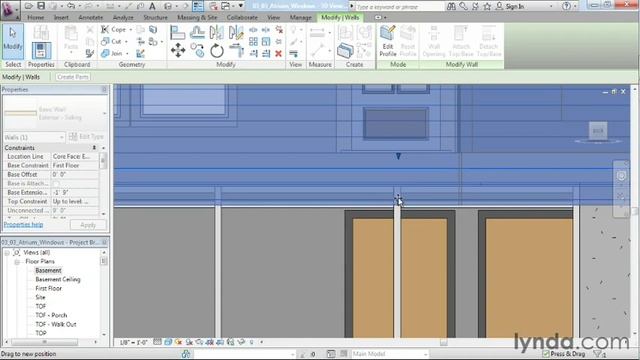
Task: Open the quick access toolbar customize arrow
Action: [x=241, y=6]
